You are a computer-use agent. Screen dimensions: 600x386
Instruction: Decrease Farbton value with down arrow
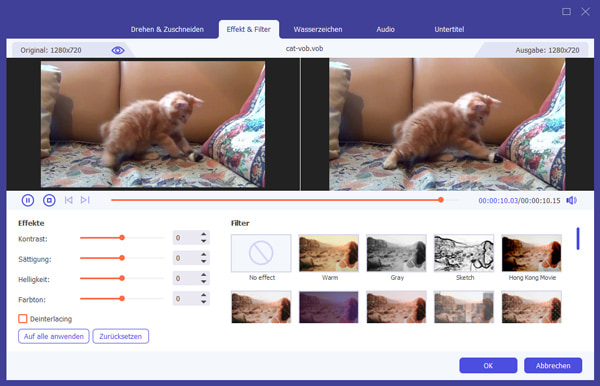(204, 302)
